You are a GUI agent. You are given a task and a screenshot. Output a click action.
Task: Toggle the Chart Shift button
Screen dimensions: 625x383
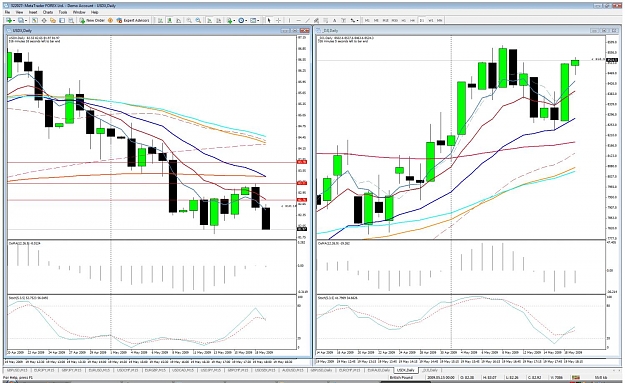218,20
